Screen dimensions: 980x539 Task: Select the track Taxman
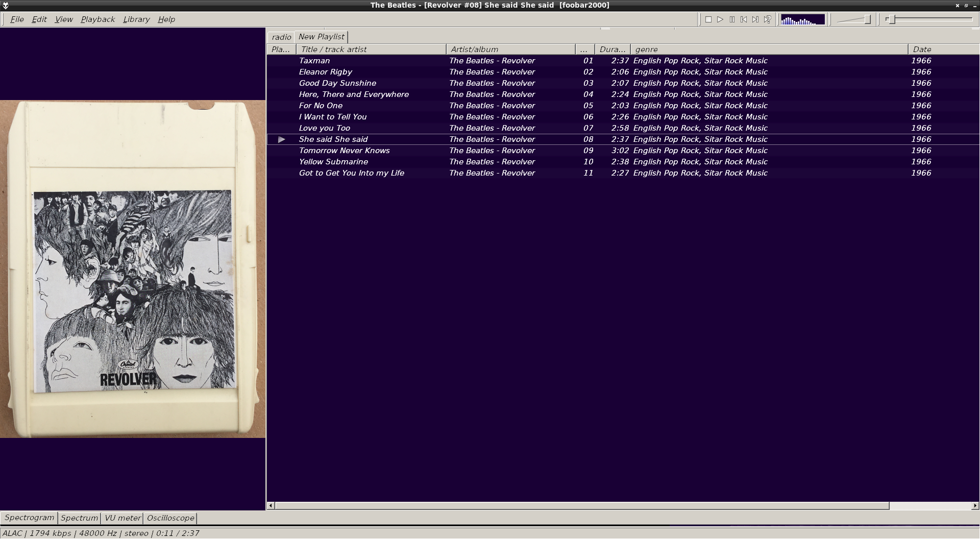[623, 61]
